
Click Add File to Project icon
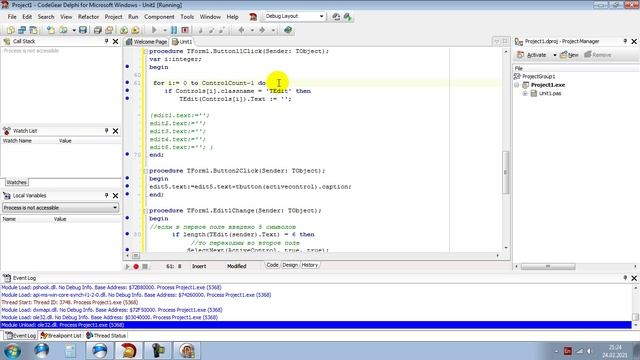tap(124, 30)
